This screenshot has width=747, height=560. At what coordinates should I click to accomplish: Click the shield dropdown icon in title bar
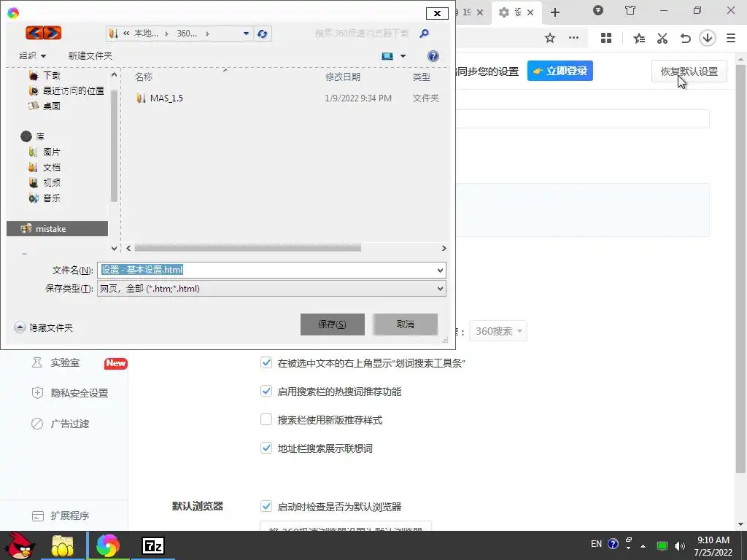point(598,10)
